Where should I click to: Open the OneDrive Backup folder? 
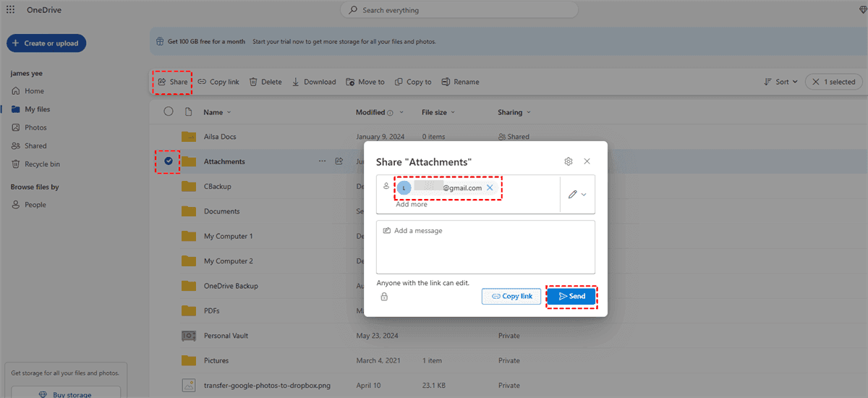231,286
